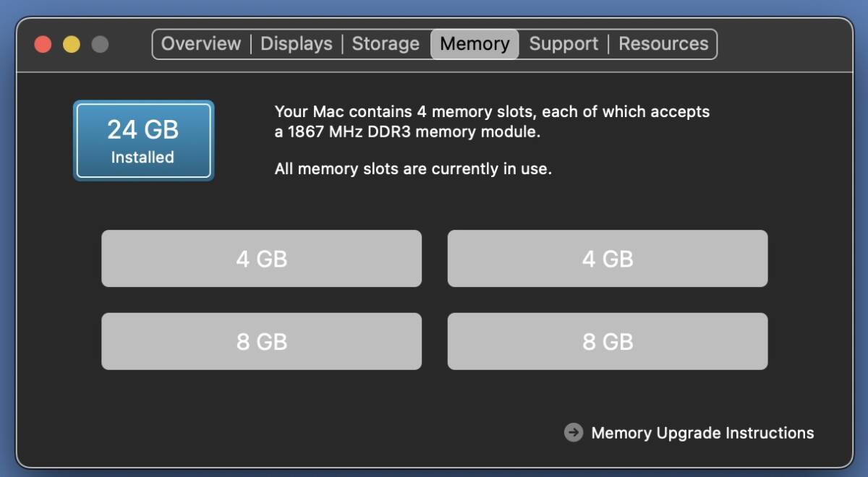The height and width of the screenshot is (477, 868).
Task: Open the Support tab
Action: pos(563,44)
